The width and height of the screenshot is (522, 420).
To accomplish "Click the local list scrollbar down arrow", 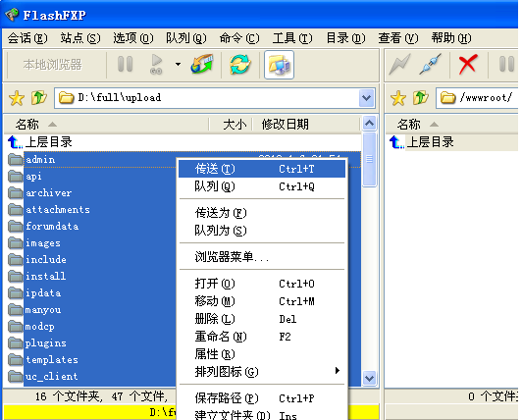I will (369, 379).
